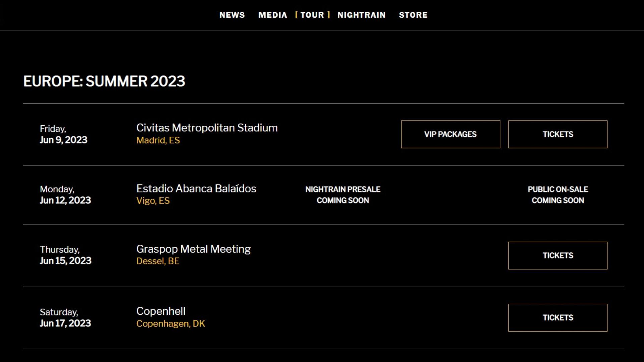Screen dimensions: 644x362
Task: Open the MEDIA section
Action: click(x=273, y=15)
